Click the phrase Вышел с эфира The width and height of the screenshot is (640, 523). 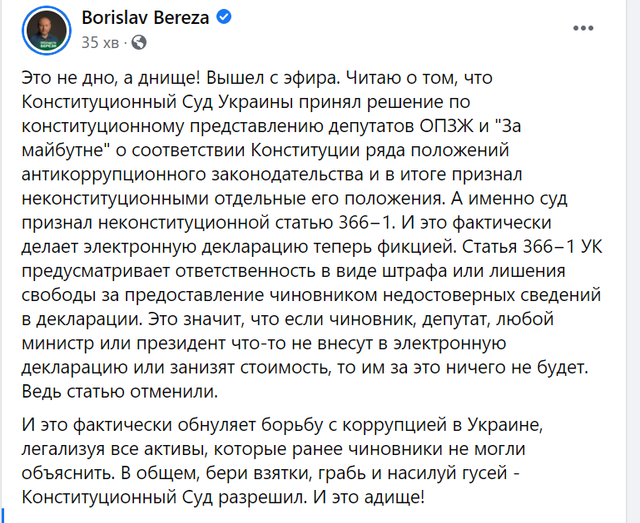coord(273,78)
